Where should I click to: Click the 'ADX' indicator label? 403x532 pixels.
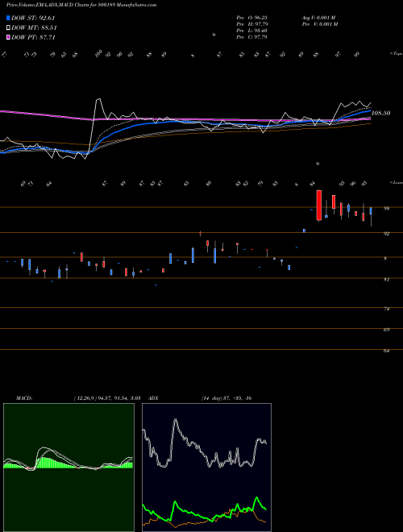pyautogui.click(x=153, y=398)
